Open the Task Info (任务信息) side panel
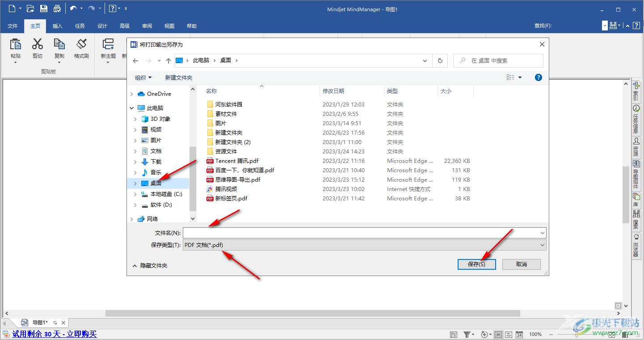 (636, 119)
